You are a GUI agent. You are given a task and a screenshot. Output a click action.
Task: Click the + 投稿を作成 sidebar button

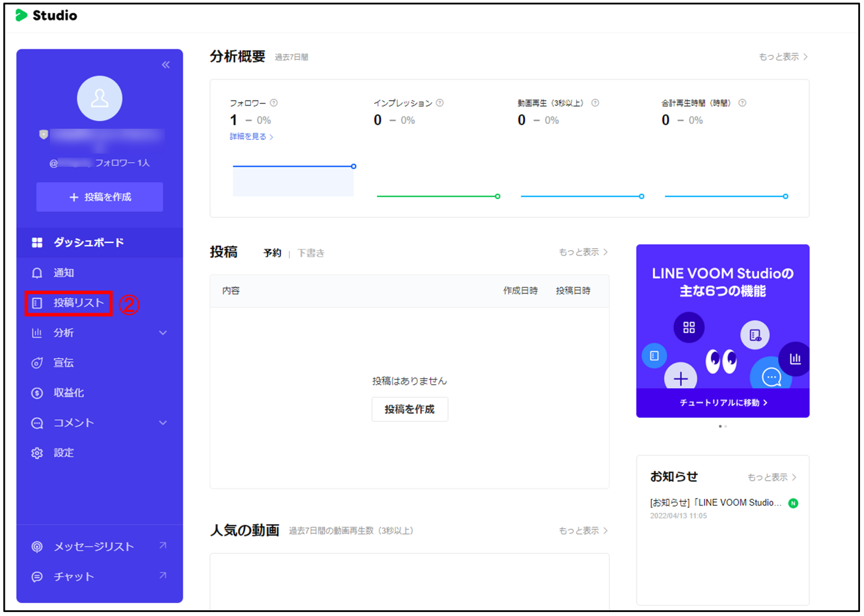pos(100,197)
